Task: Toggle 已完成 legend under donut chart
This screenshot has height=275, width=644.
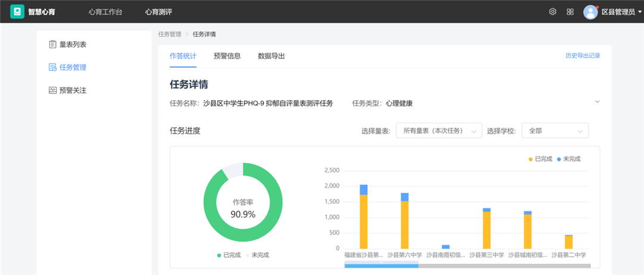Action: point(229,255)
